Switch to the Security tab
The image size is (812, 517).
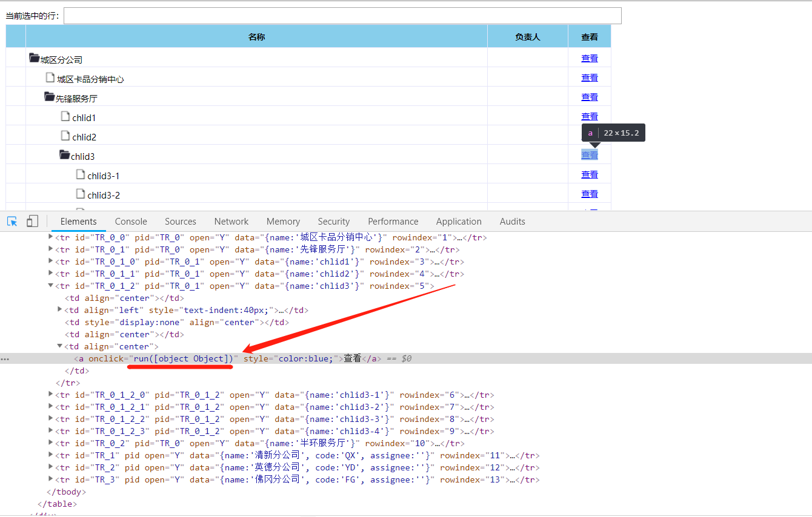coord(334,222)
